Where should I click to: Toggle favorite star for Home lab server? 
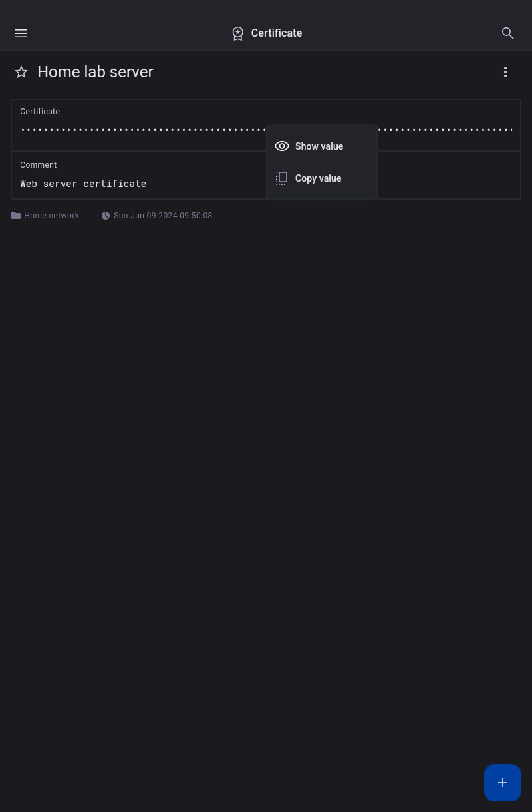[21, 72]
